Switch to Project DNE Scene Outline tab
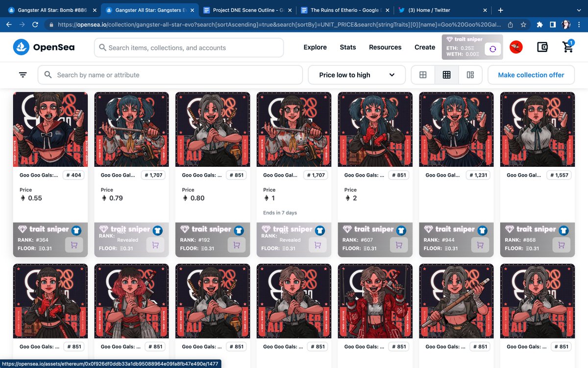 247,10
